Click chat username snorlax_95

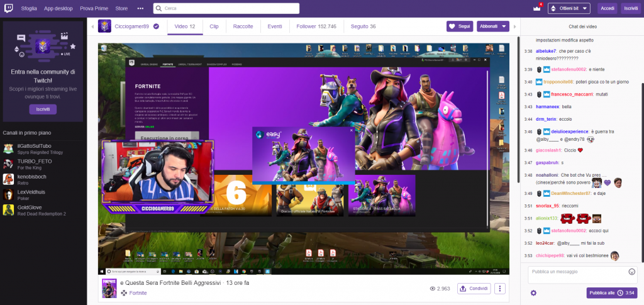548,206
